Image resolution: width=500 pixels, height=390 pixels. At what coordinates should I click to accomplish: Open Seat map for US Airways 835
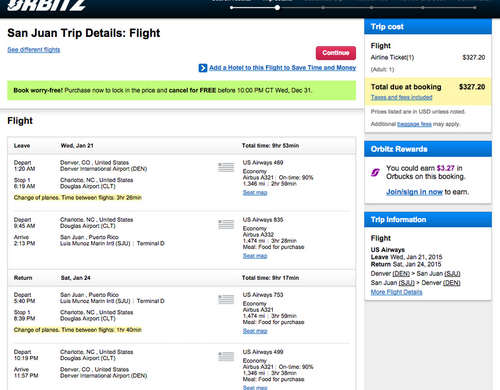pyautogui.click(x=255, y=256)
